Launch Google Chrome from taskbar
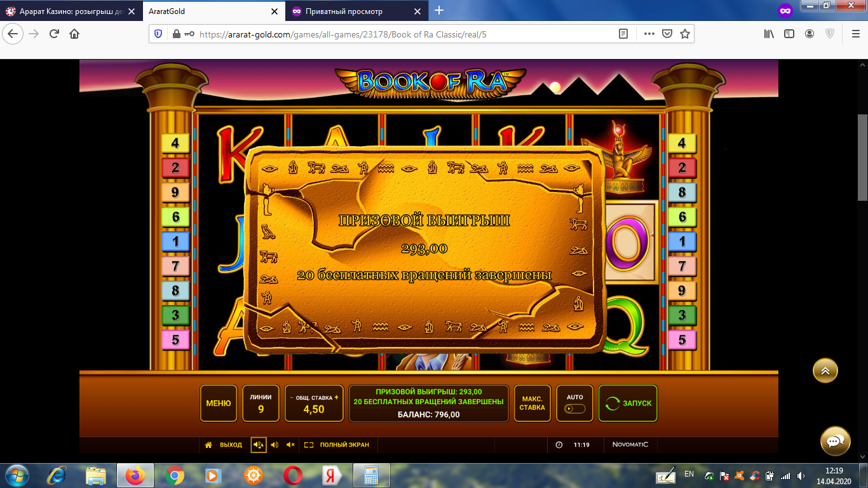 175,475
